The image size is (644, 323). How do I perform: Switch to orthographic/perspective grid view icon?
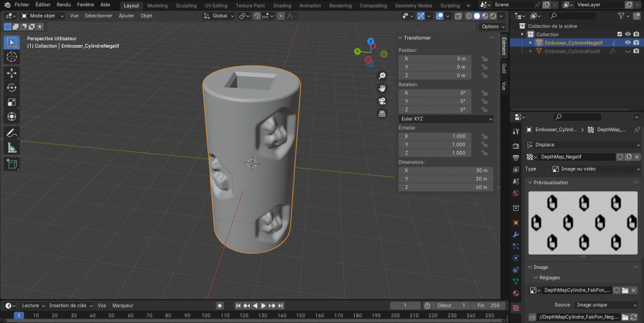coord(382,113)
